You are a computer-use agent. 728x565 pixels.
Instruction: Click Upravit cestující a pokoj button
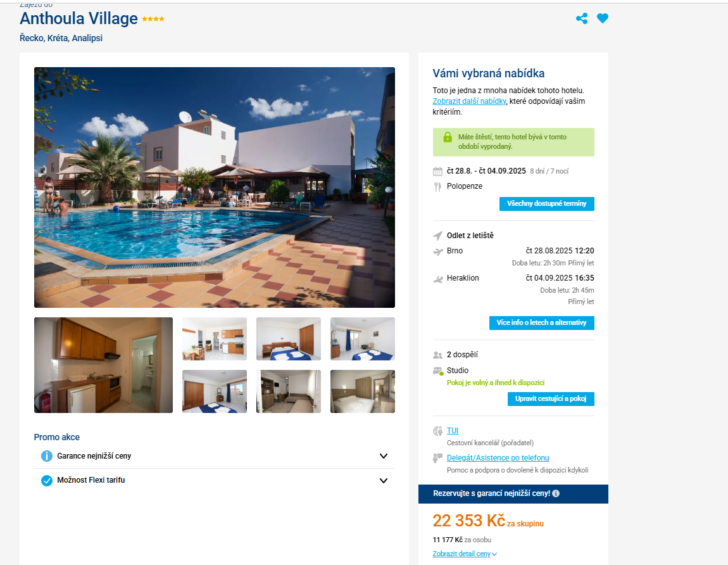[551, 399]
